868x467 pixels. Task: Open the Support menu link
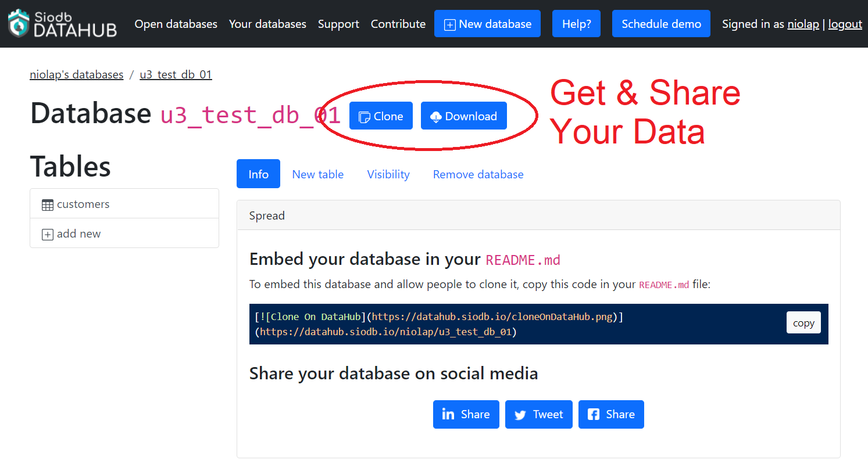pos(338,24)
